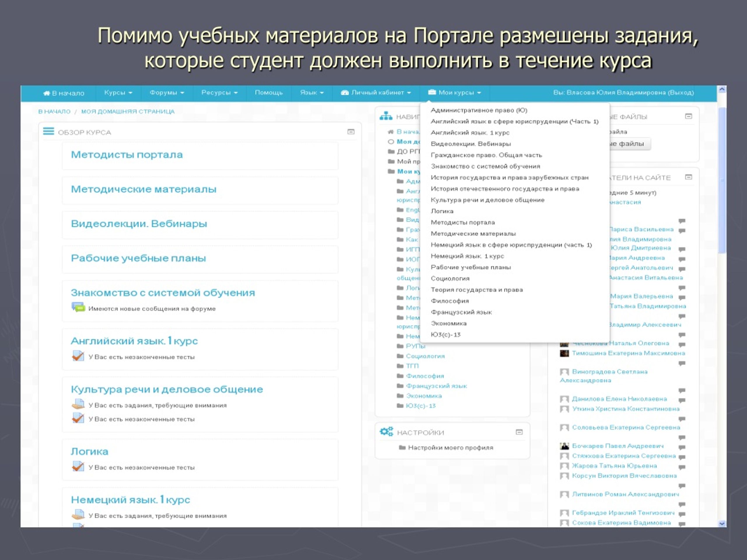Click Бочкарев Павел Андреевич avatar thumbnail
The image size is (747, 560).
(x=565, y=446)
